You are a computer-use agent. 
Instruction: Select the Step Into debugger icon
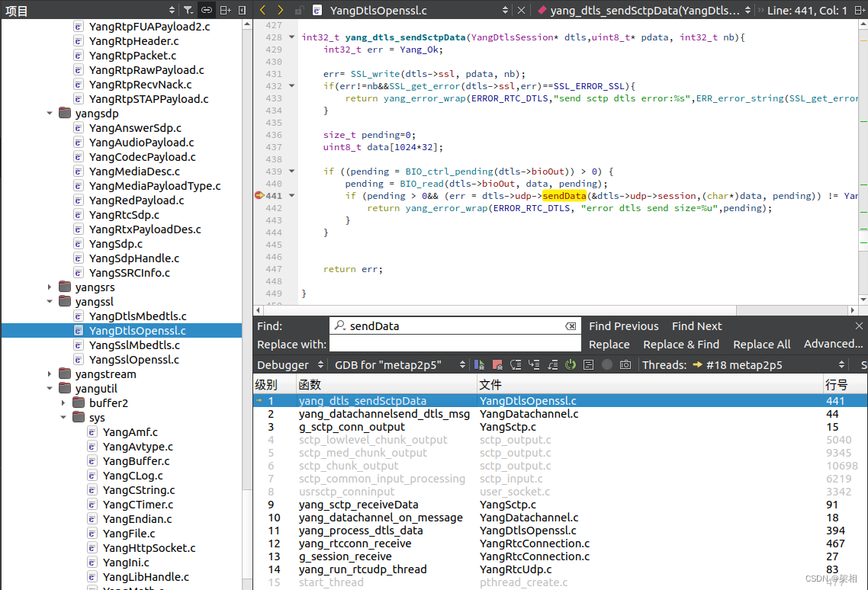534,364
